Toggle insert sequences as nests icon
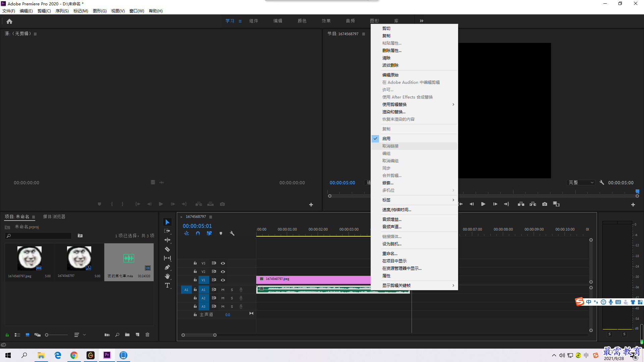Screen dimensions: 644x362 coord(186,233)
